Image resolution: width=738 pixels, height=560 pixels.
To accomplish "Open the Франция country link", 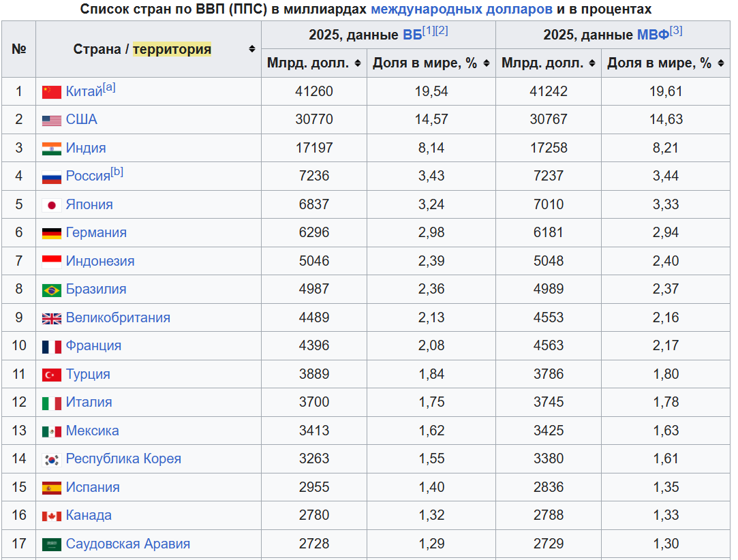I will click(93, 346).
